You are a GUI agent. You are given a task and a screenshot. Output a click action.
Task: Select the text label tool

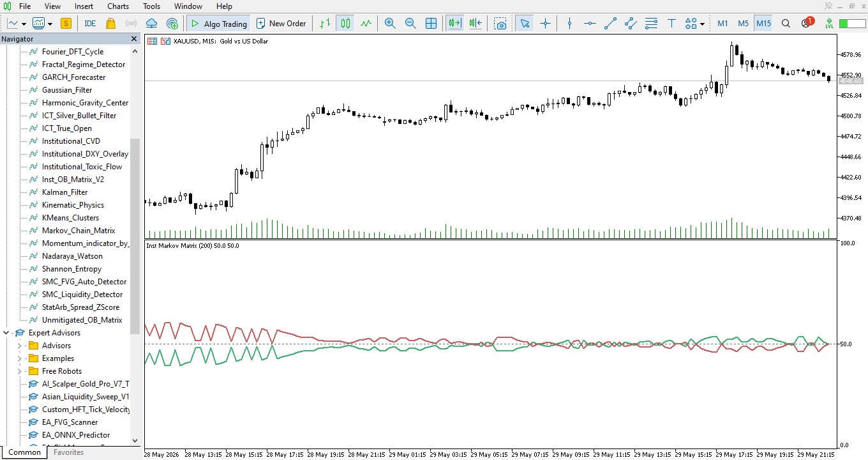tap(671, 24)
